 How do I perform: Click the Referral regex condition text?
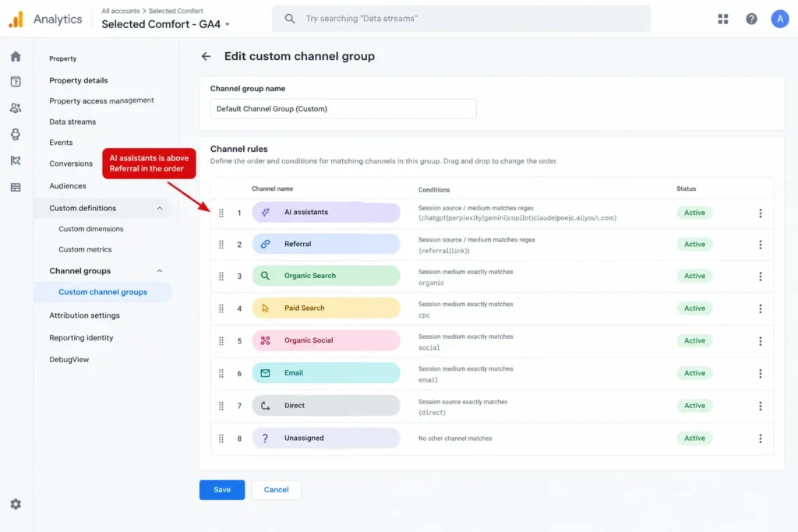click(443, 251)
